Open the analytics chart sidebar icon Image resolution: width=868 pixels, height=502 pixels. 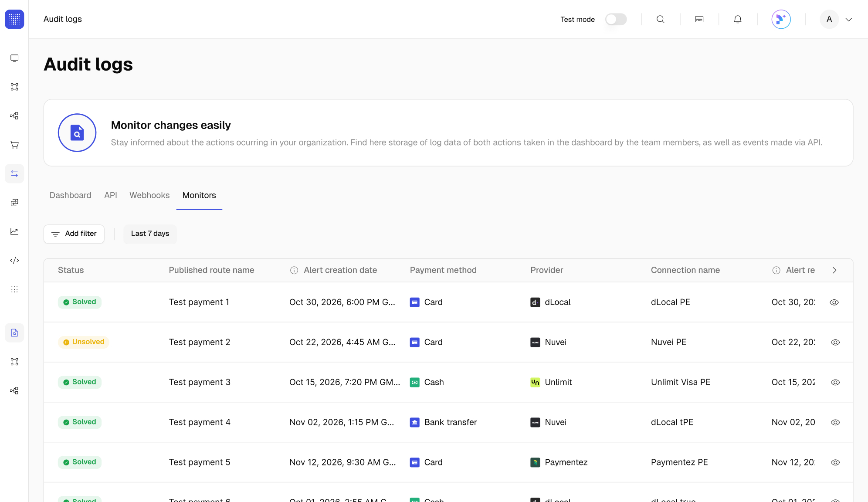point(14,231)
